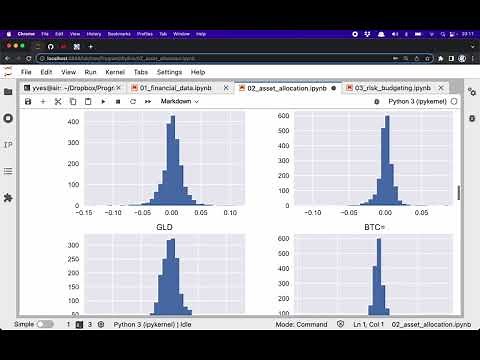Open the Extension Manager puzzle icon

tap(8, 198)
